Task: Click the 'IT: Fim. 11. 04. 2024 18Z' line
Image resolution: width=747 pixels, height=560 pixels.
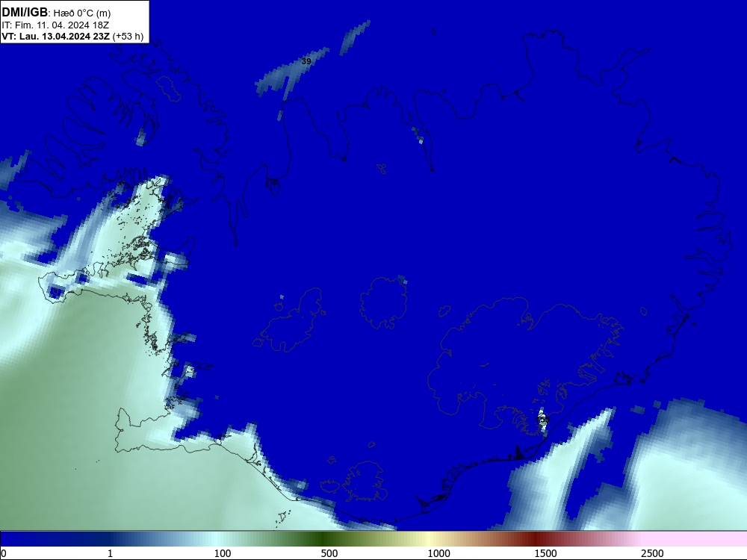Action: click(55, 25)
